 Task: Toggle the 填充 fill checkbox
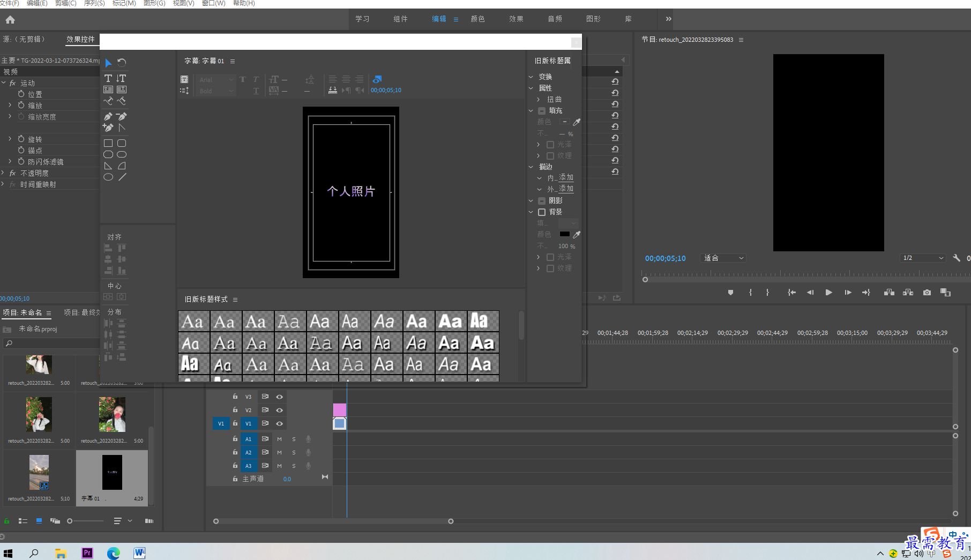click(542, 111)
